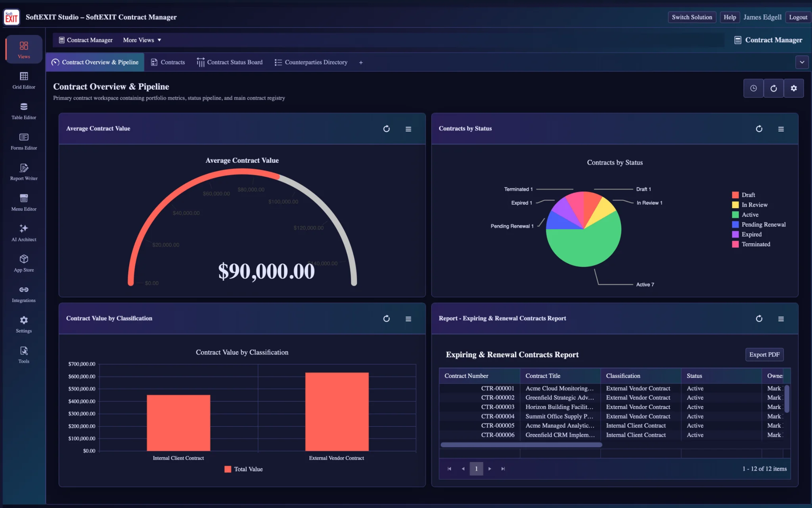Open dashboard settings gear button

(x=794, y=88)
